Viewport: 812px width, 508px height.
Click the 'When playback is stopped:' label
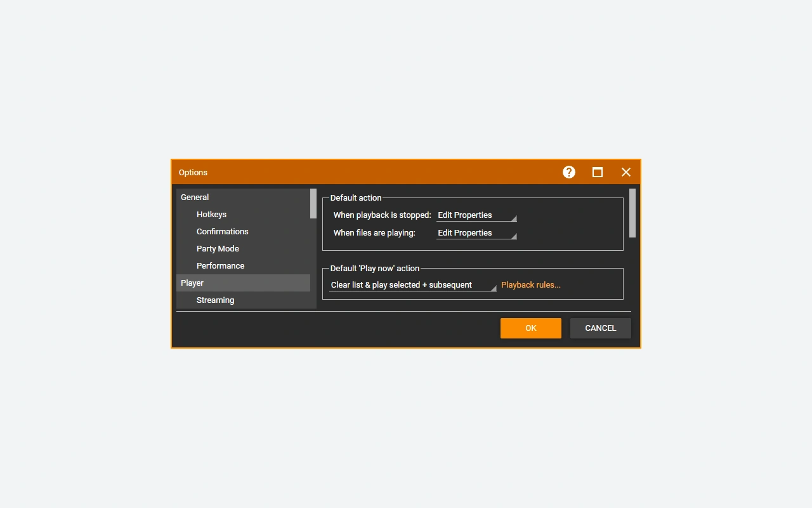383,215
